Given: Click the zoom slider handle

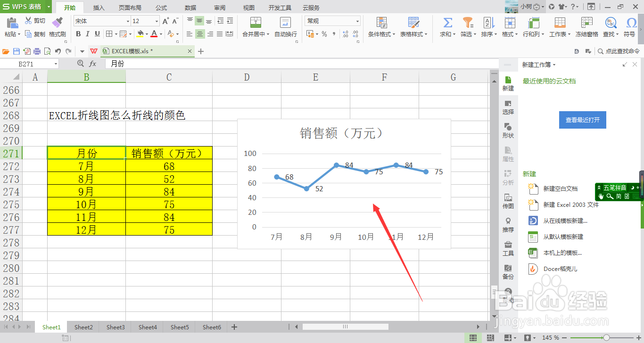Looking at the screenshot, I should 606,338.
